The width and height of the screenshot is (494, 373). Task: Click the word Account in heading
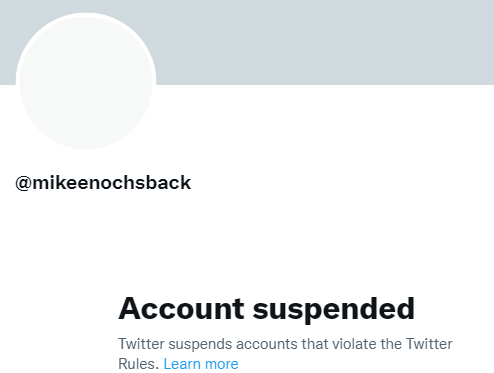coord(181,309)
